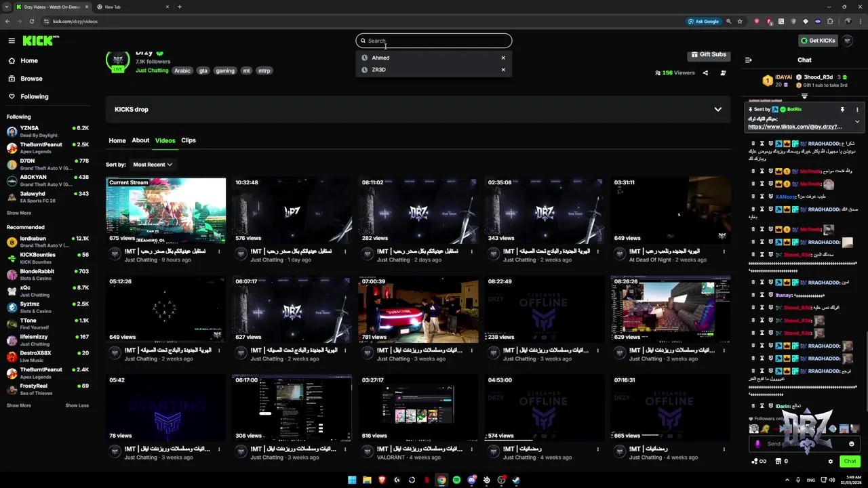
Task: Reload the page
Action: click(x=31, y=21)
